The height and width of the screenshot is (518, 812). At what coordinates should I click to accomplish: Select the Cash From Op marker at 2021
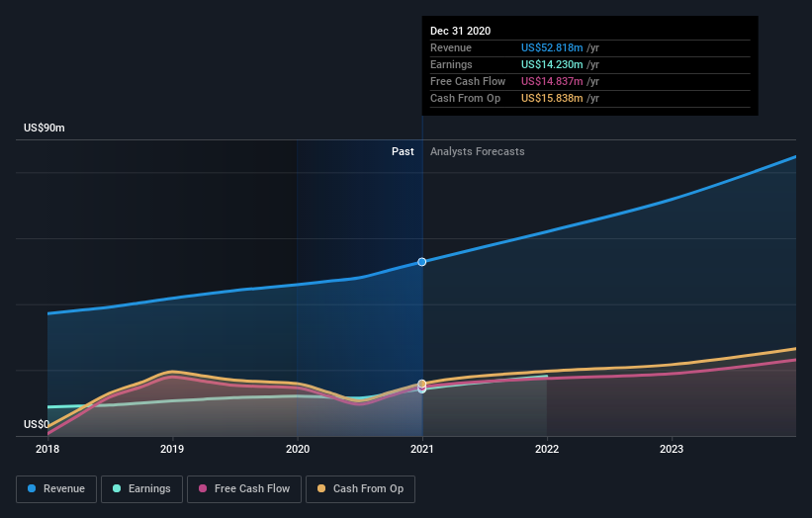click(422, 384)
